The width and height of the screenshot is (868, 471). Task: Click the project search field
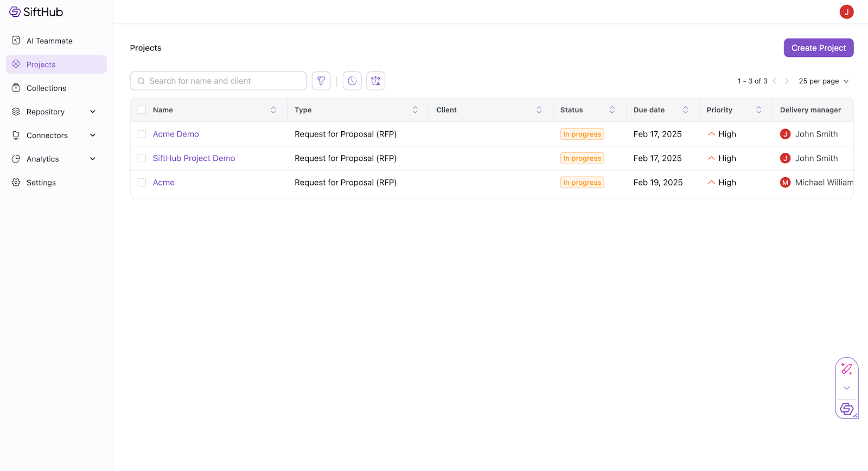(x=222, y=81)
